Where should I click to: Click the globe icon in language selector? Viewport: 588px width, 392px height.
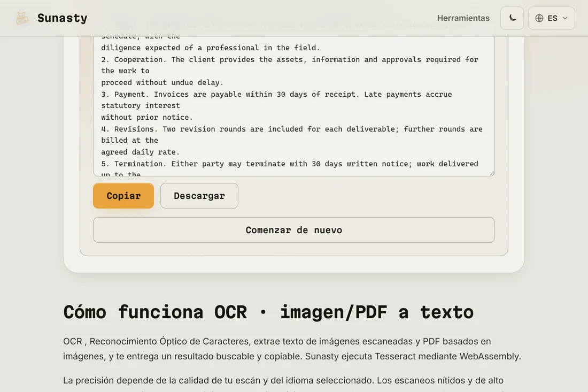(x=539, y=18)
